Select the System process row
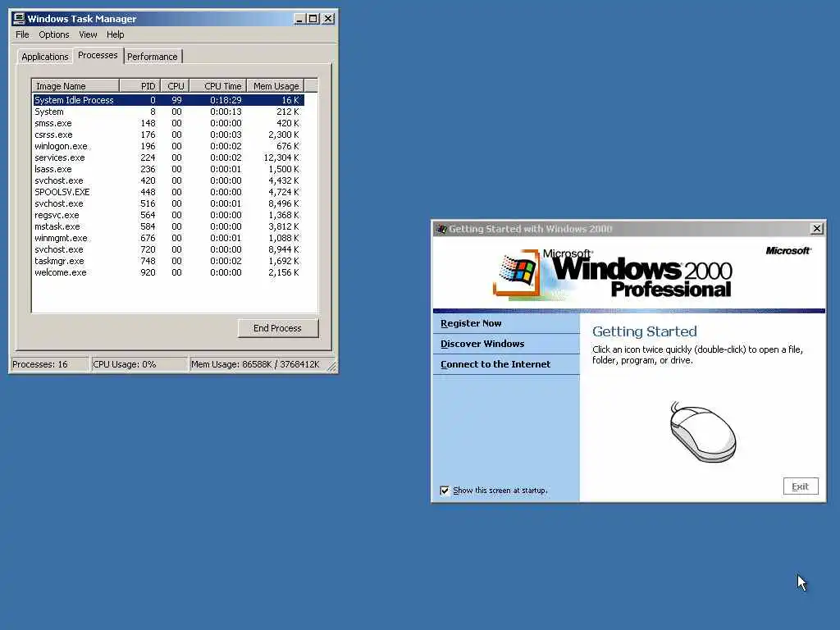Screen dimensions: 840x630 (x=168, y=112)
